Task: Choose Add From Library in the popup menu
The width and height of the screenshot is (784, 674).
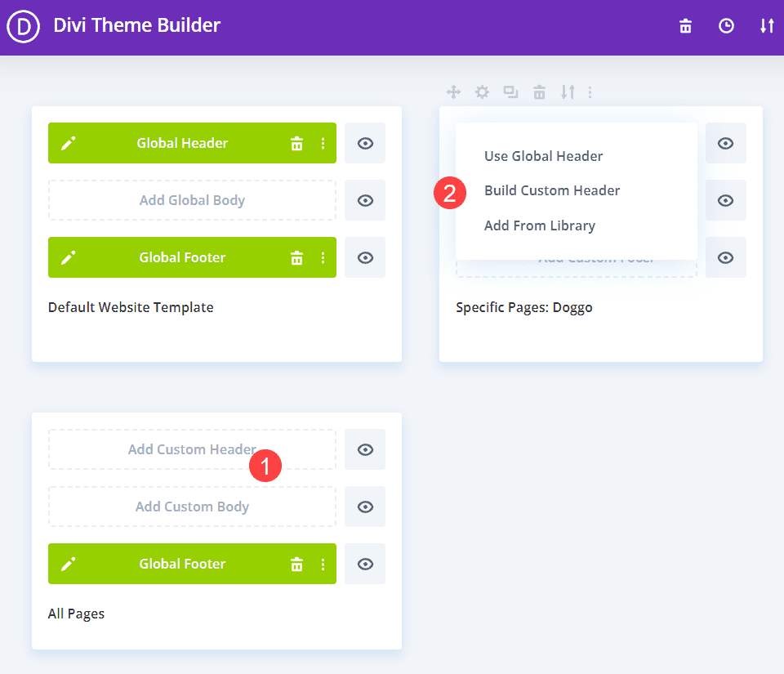Action: (x=540, y=225)
